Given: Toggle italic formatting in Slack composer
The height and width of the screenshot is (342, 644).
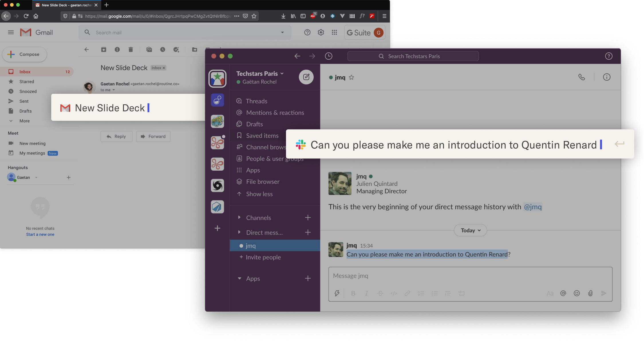Looking at the screenshot, I should coord(366,293).
